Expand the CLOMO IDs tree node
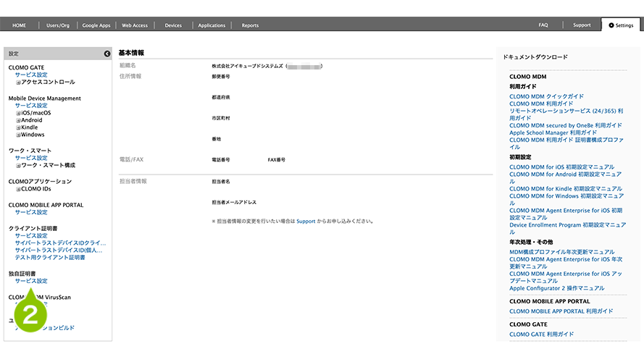This screenshot has height=362, width=644. click(x=18, y=189)
